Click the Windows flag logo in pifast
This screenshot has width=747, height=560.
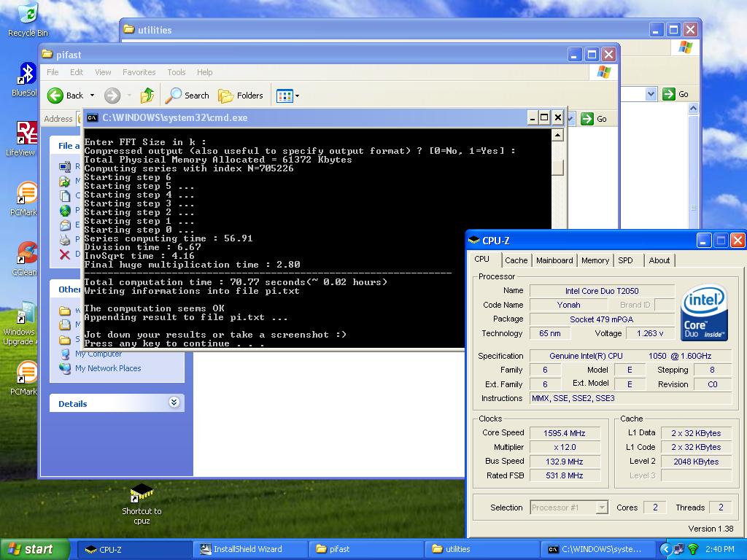pyautogui.click(x=603, y=72)
